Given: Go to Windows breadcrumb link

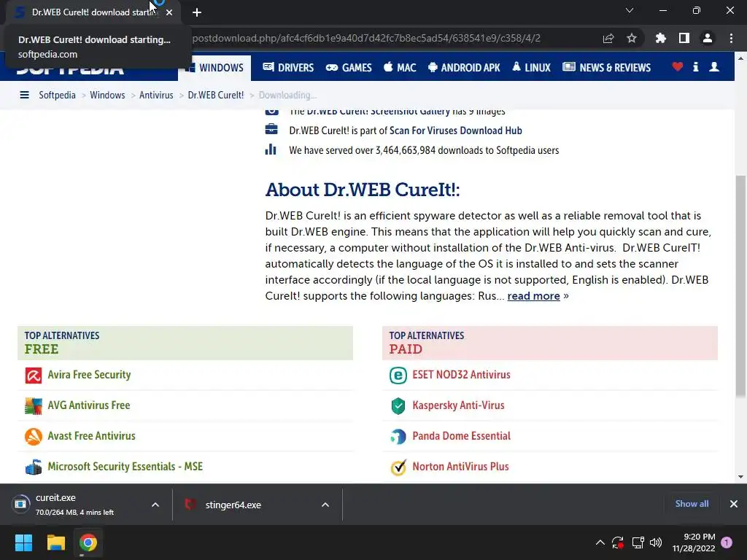Looking at the screenshot, I should [107, 96].
